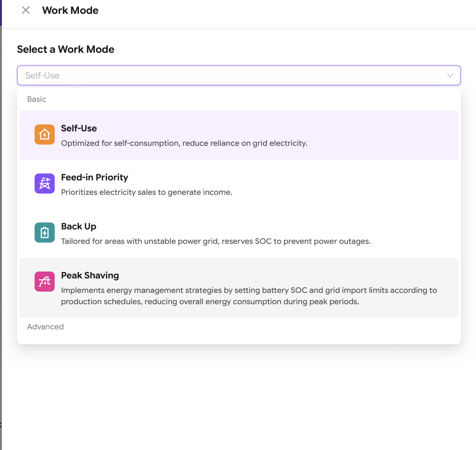This screenshot has width=476, height=450.
Task: Select the Peak Shaving mode title
Action: (x=90, y=275)
